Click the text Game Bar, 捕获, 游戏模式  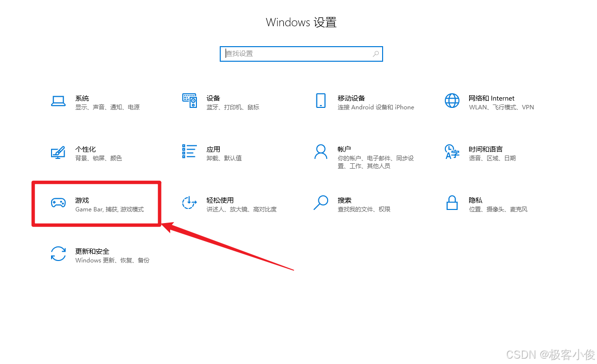coord(110,209)
